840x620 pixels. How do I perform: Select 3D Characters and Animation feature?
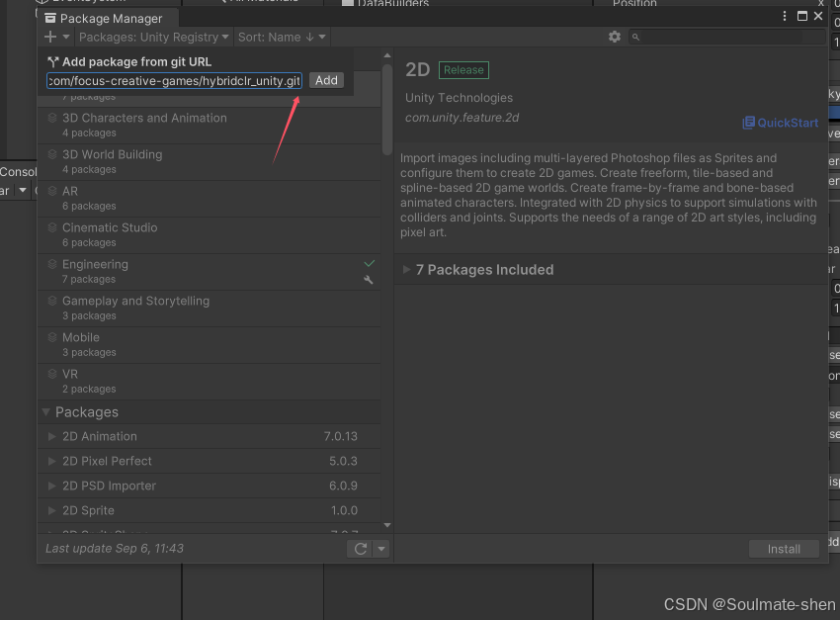pyautogui.click(x=209, y=126)
